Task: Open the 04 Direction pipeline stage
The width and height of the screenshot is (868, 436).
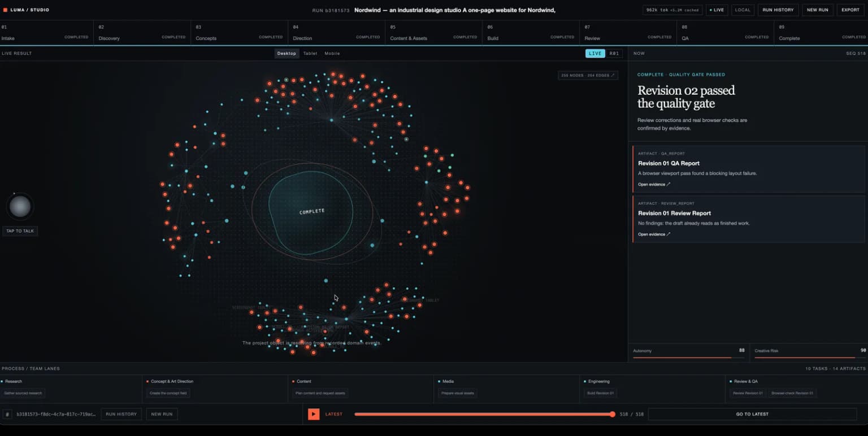Action: coord(336,33)
